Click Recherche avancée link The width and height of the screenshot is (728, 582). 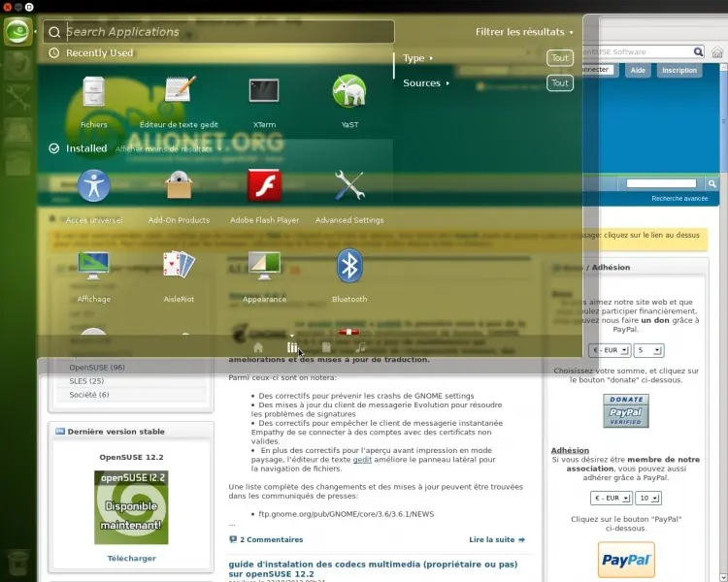pyautogui.click(x=679, y=198)
